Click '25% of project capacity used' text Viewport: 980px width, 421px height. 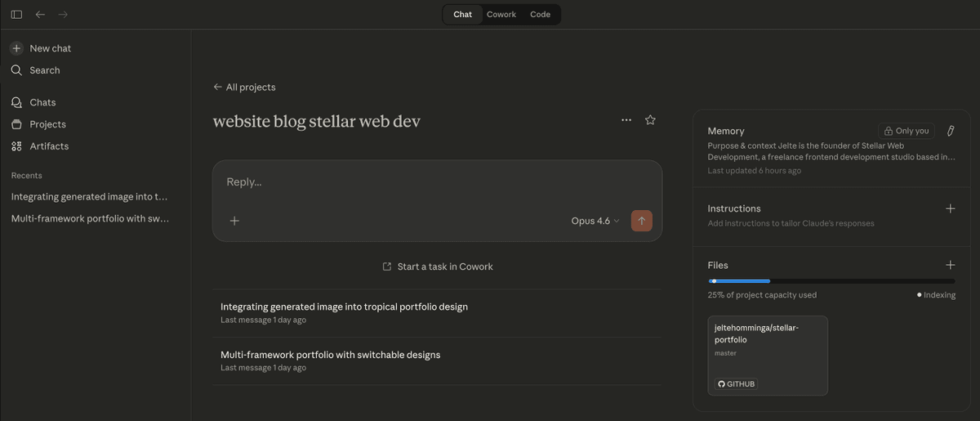tap(762, 295)
